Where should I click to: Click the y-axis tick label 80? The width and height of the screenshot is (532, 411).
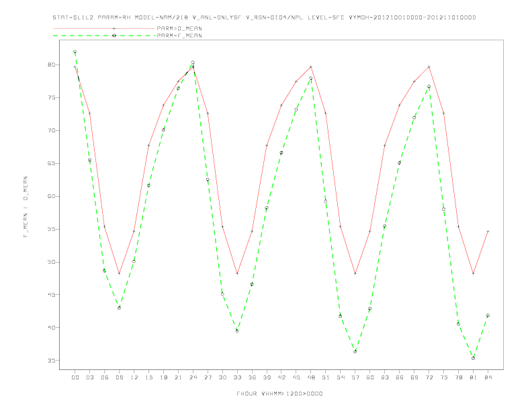click(x=52, y=64)
